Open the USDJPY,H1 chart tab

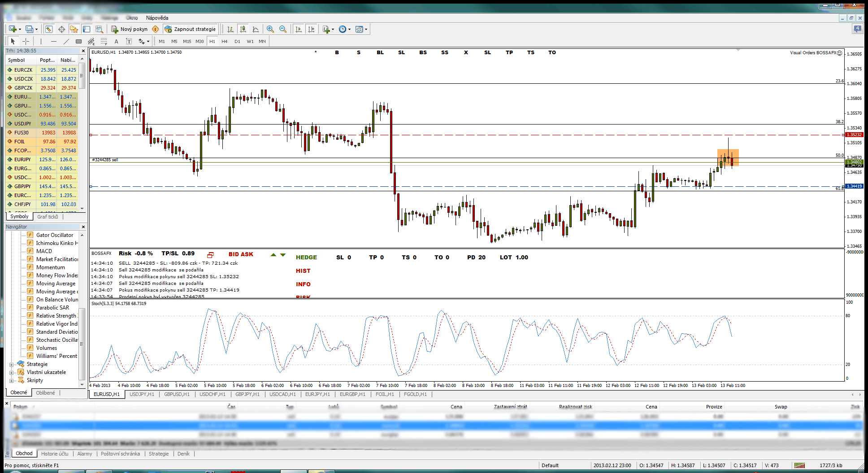[x=142, y=394]
